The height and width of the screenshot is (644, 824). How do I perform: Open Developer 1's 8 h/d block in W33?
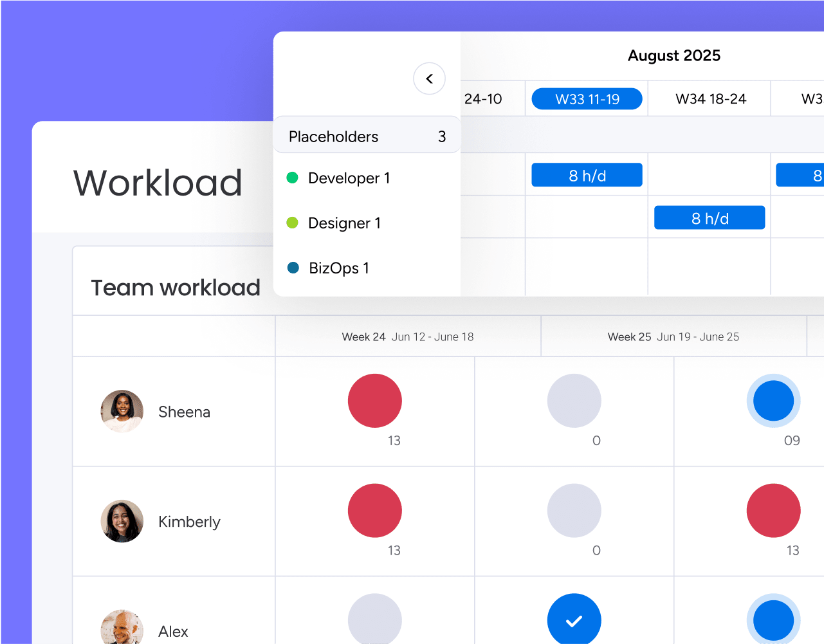[587, 175]
